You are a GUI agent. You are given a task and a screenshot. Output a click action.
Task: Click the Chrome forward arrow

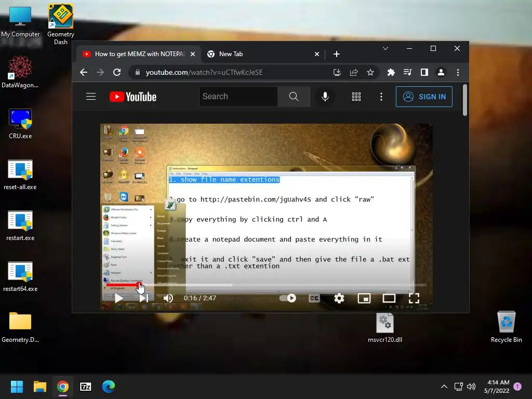pyautogui.click(x=100, y=72)
